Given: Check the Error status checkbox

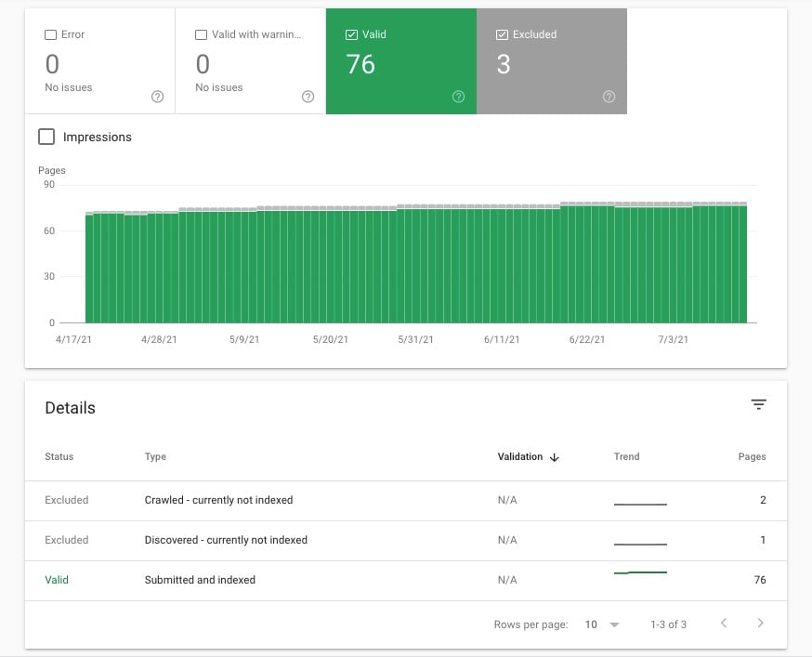Looking at the screenshot, I should click(51, 34).
